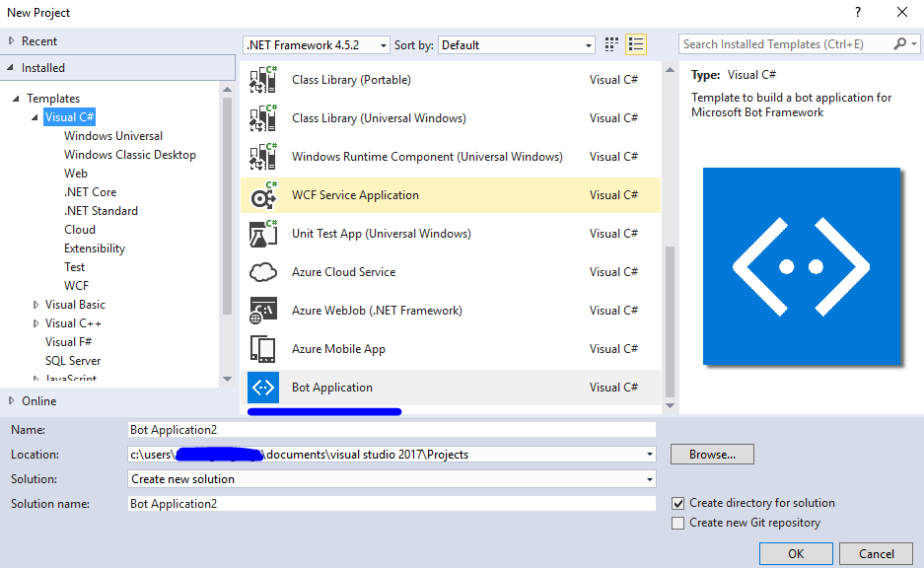The width and height of the screenshot is (924, 568).
Task: Select Visual F# in the tree
Action: [x=68, y=342]
